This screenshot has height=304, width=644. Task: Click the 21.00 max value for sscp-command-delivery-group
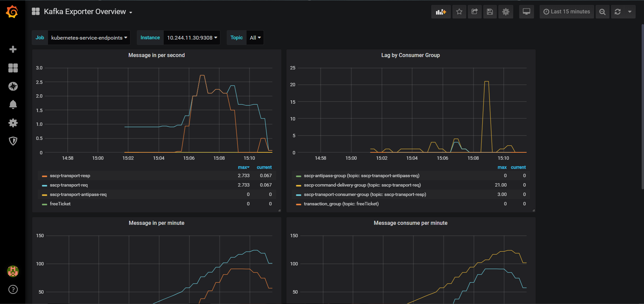pos(501,185)
